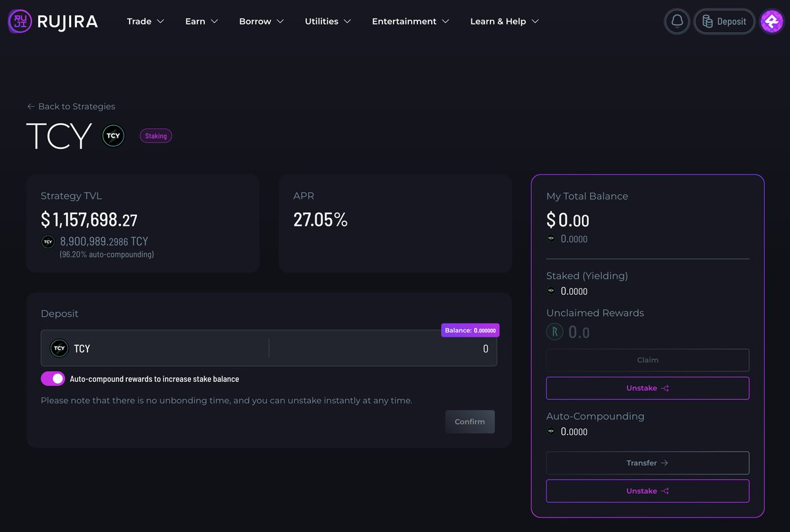Viewport: 790px width, 532px height.
Task: Open the wallet avatar icon
Action: (x=772, y=22)
